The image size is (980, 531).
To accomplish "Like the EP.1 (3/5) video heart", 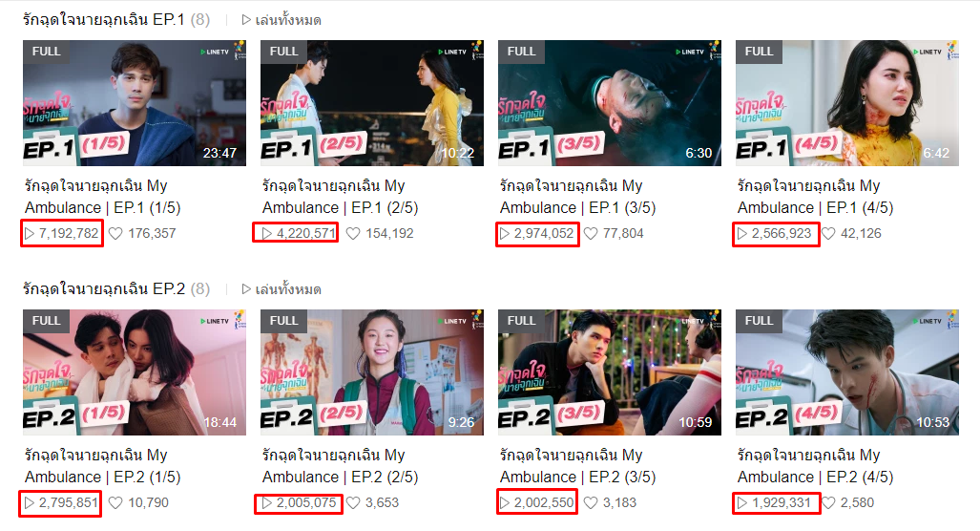I will (591, 234).
